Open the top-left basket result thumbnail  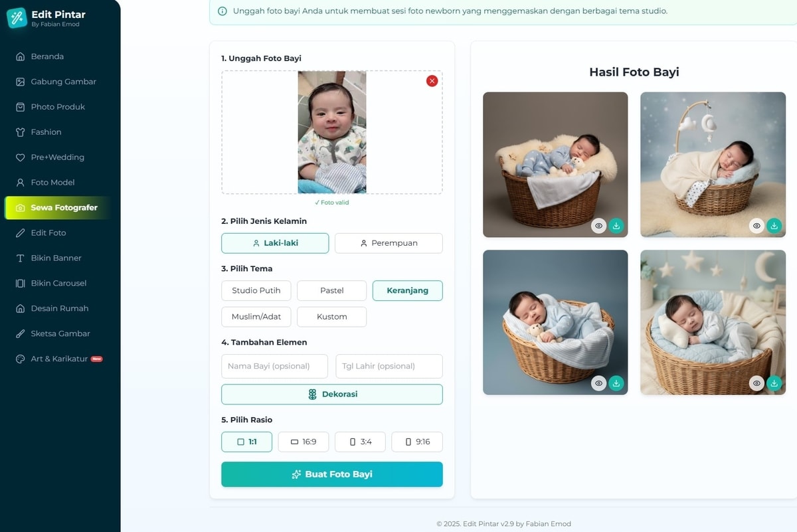point(555,165)
